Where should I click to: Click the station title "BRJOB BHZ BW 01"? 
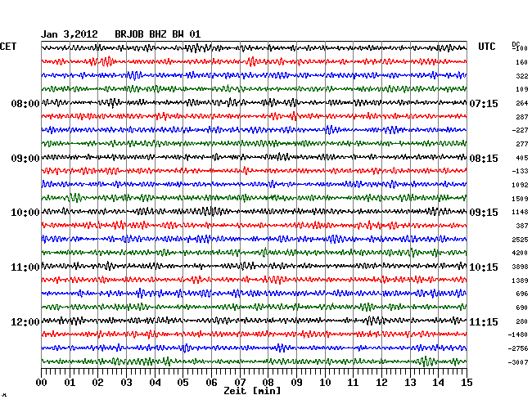pyautogui.click(x=158, y=34)
